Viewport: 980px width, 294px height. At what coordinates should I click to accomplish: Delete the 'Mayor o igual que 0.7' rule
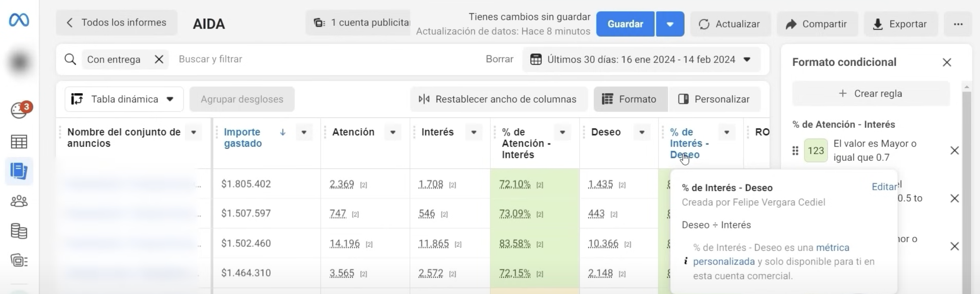pos(954,151)
